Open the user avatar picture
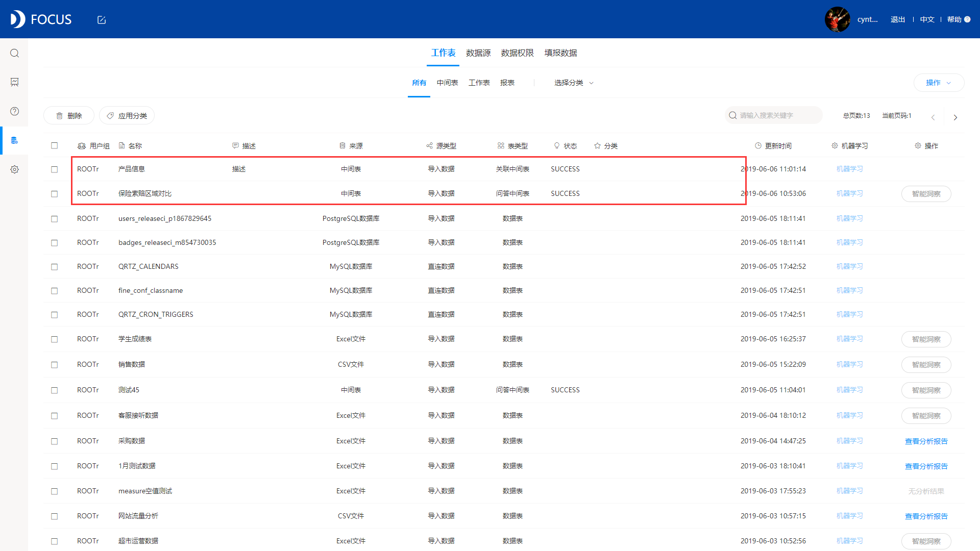The height and width of the screenshot is (551, 980). tap(837, 19)
